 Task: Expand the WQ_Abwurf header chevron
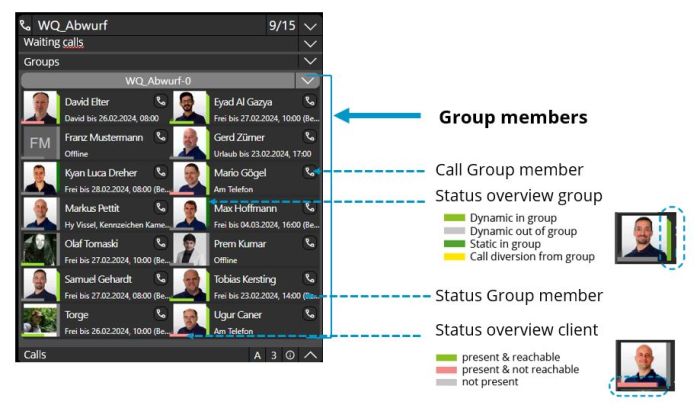310,26
